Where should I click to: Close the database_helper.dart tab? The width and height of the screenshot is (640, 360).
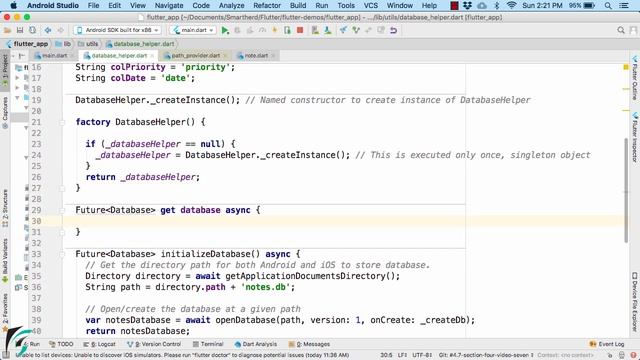(x=152, y=56)
